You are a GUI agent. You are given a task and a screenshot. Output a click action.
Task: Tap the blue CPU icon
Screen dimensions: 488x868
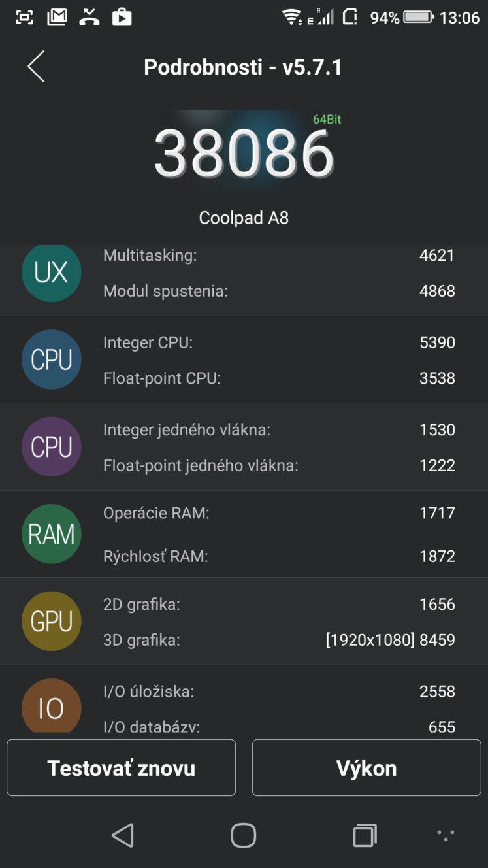52,359
